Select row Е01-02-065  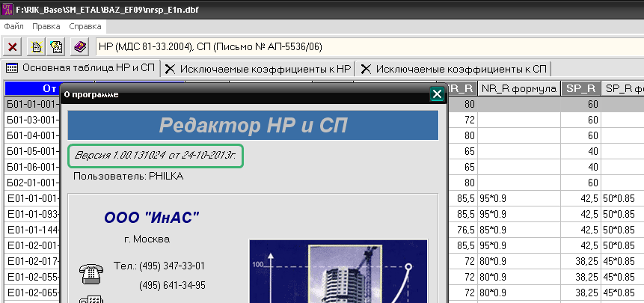32,293
